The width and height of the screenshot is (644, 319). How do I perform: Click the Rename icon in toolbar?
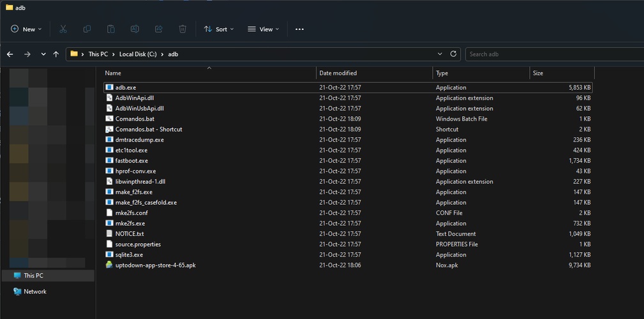tap(135, 29)
